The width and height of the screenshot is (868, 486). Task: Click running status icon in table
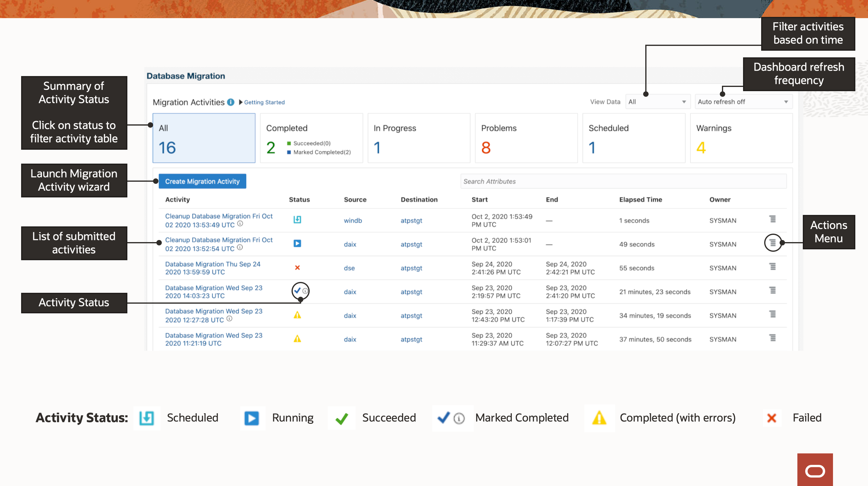297,243
